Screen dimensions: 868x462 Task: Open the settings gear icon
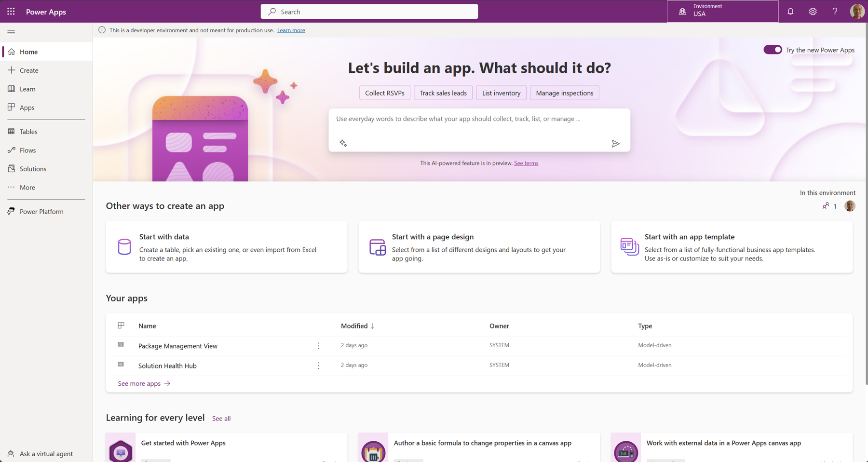tap(813, 12)
